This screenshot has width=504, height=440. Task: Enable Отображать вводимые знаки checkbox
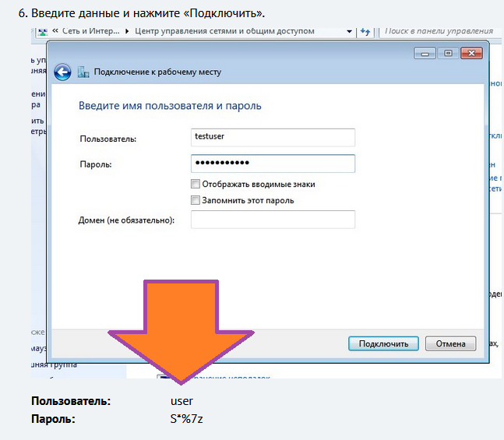(x=196, y=184)
